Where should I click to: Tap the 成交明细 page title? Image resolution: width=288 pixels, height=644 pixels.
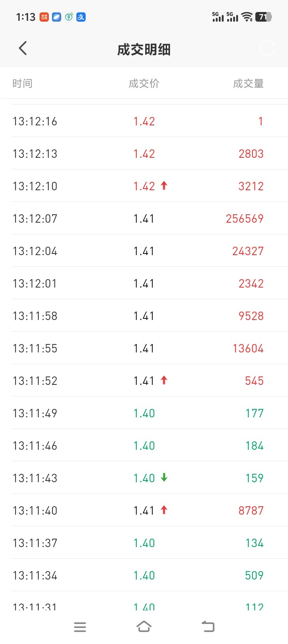144,50
